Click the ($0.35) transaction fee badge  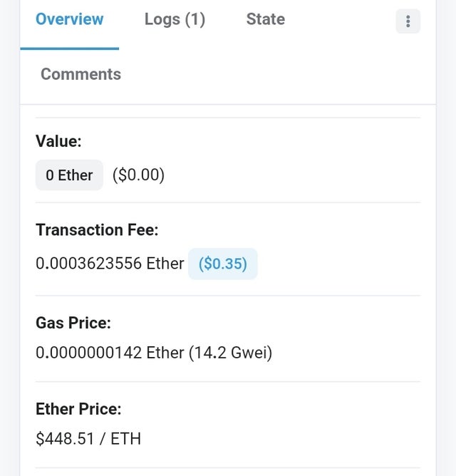tap(223, 264)
